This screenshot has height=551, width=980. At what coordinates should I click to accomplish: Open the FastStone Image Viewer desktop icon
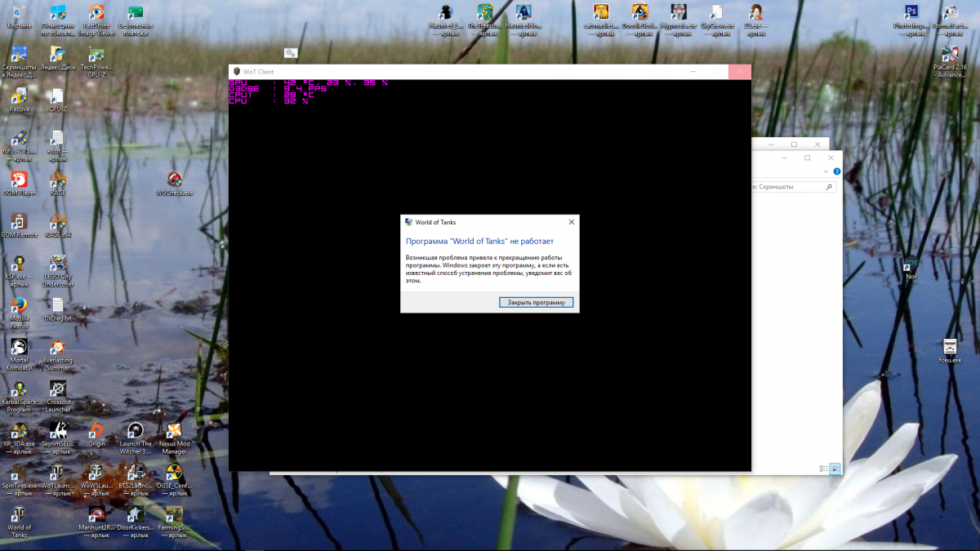97,20
